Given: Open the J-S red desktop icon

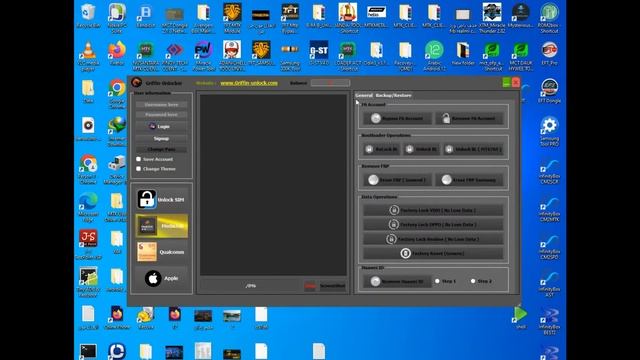Looking at the screenshot, I should 88,244.
